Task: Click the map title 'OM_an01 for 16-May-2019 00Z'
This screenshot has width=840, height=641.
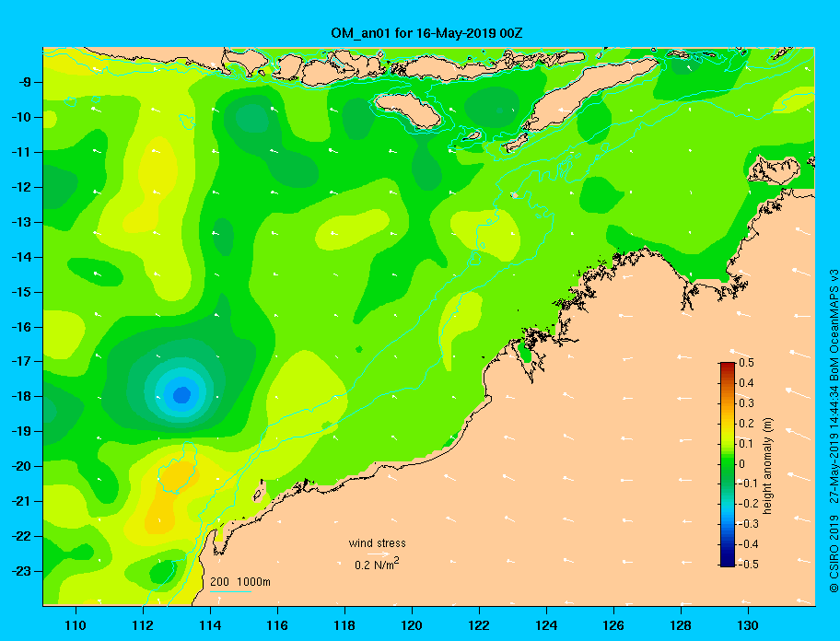Action: click(426, 33)
